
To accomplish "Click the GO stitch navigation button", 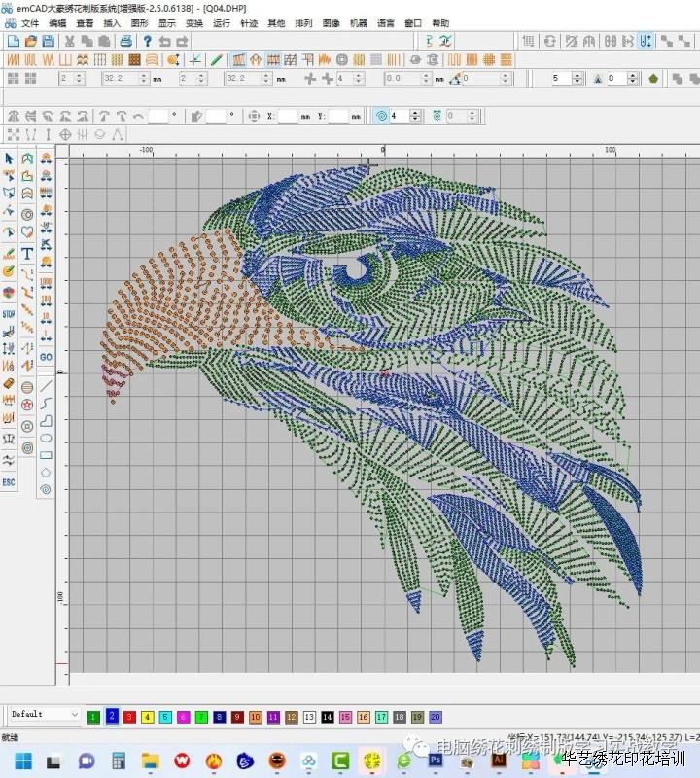I will [46, 357].
